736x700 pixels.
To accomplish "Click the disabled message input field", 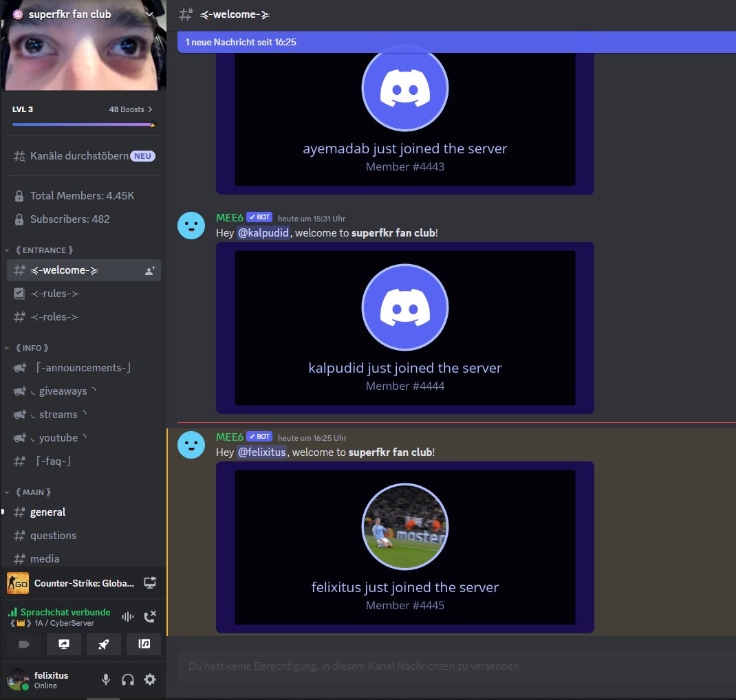I will 456,666.
